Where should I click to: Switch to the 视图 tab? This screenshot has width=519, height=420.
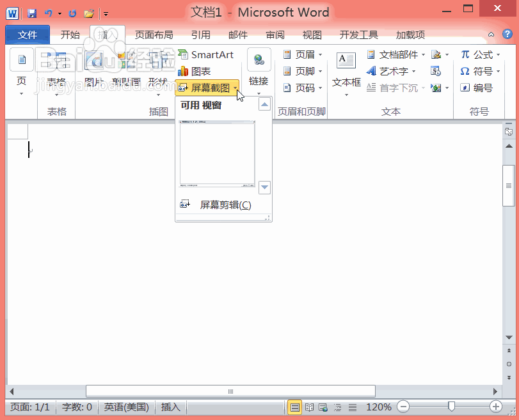pyautogui.click(x=312, y=35)
